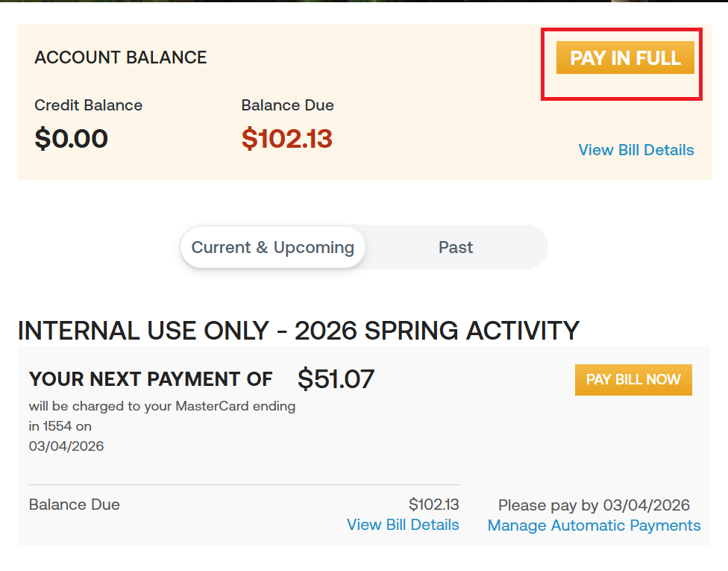Click the $0.00 credit balance amount
This screenshot has width=728, height=571.
click(x=71, y=138)
